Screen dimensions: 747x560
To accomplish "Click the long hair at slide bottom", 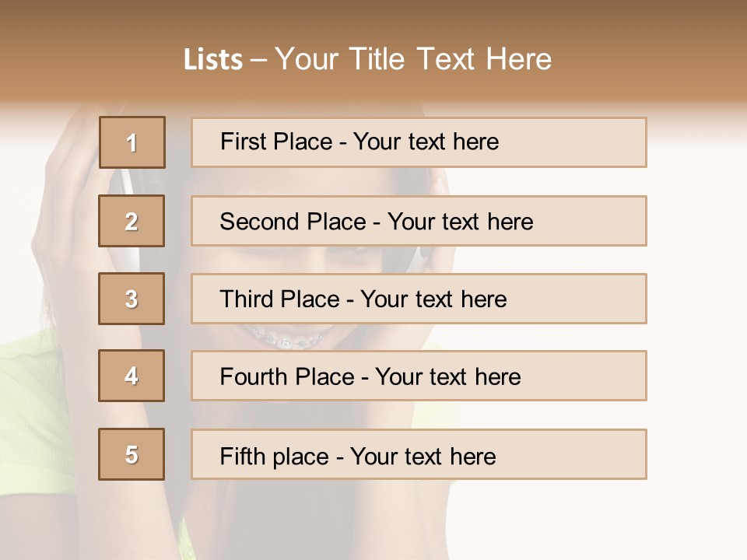I will 311,521.
